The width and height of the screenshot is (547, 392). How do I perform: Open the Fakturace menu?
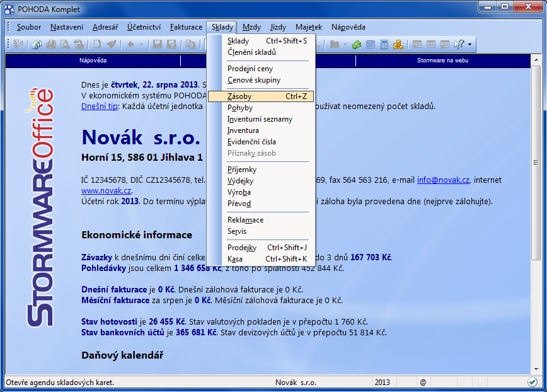click(x=186, y=27)
